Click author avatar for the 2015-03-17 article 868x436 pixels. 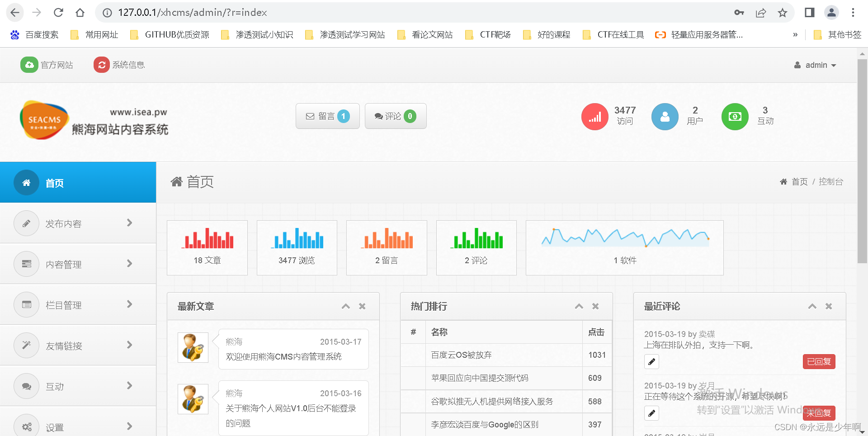(193, 348)
